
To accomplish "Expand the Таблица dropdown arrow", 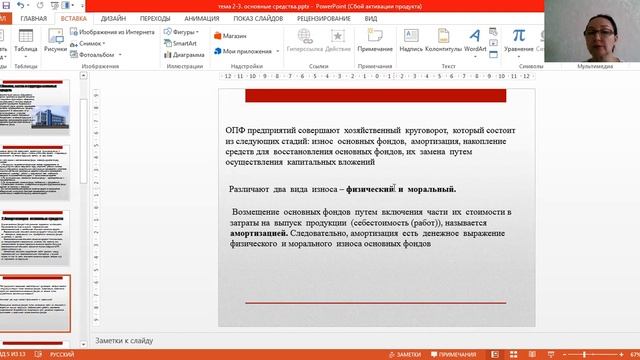I will pos(26,56).
